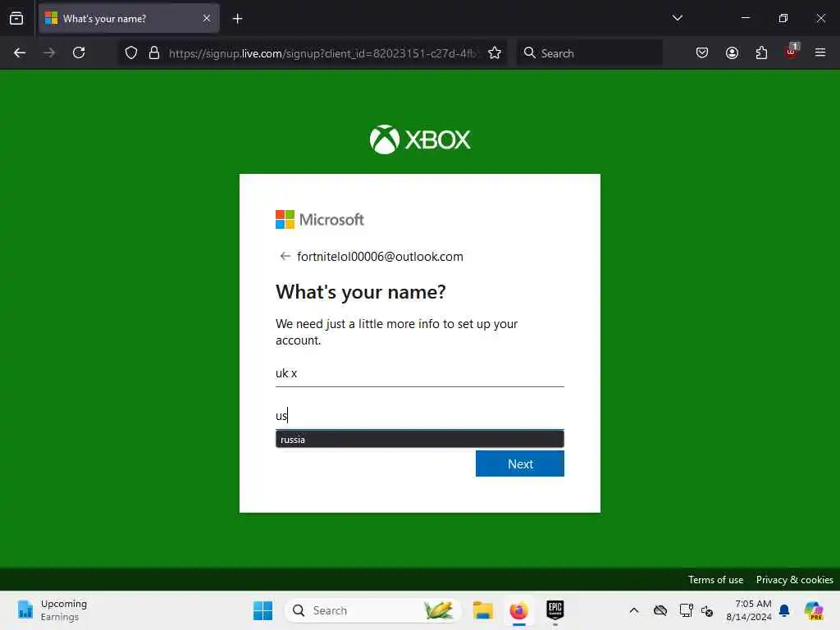
Task: Open Privacy & cookies link
Action: (794, 580)
